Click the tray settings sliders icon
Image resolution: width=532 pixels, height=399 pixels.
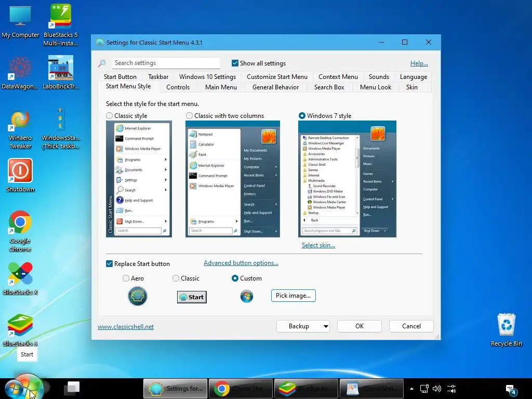(x=451, y=389)
